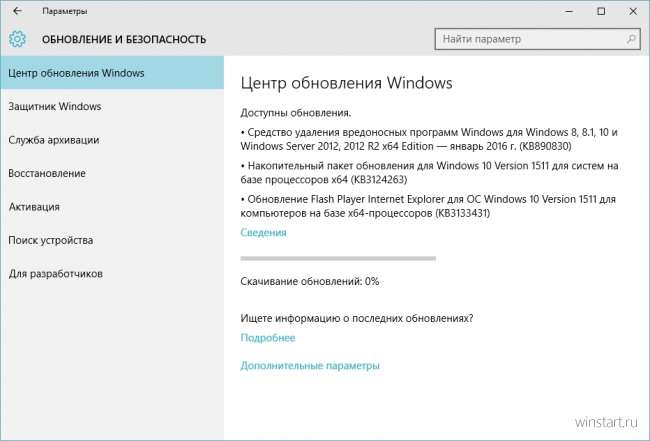This screenshot has height=441, width=650.
Task: Click 'Скачивание обновлений: 0%' status text
Action: click(x=310, y=281)
